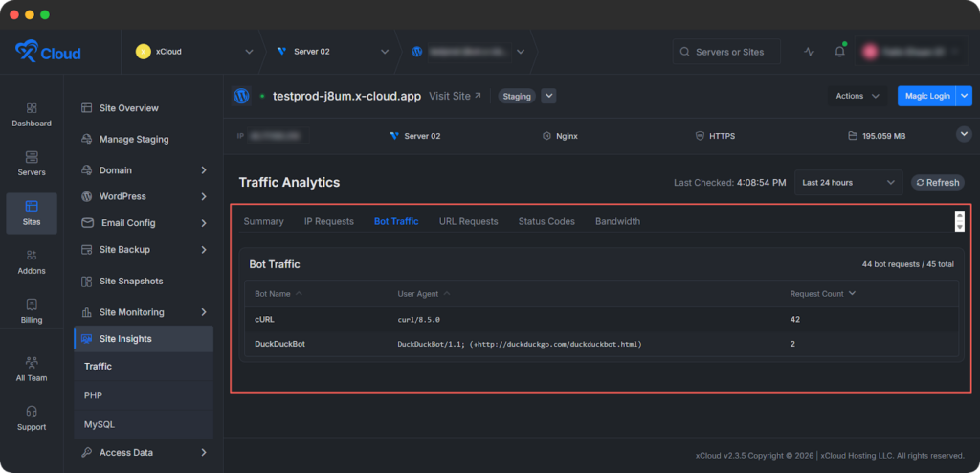Expand server details chevron on info bar

(963, 135)
